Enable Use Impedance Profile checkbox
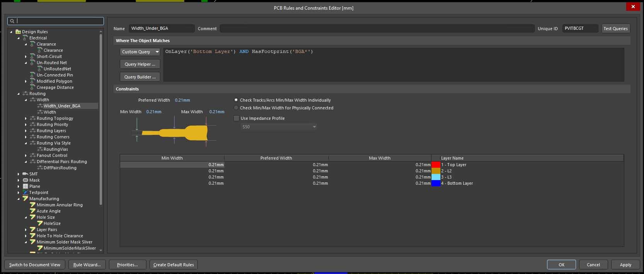The image size is (644, 274). (x=236, y=118)
